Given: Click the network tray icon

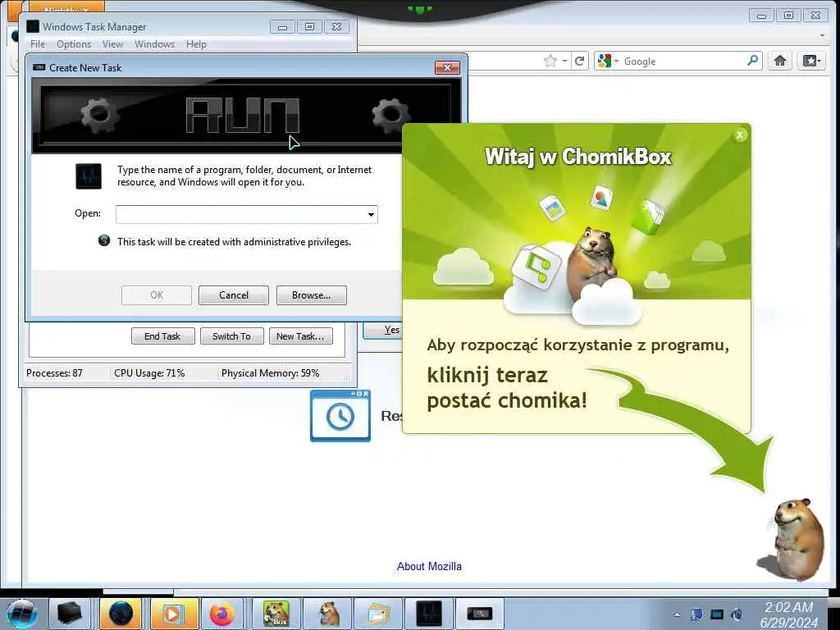Looking at the screenshot, I should pyautogui.click(x=717, y=614).
